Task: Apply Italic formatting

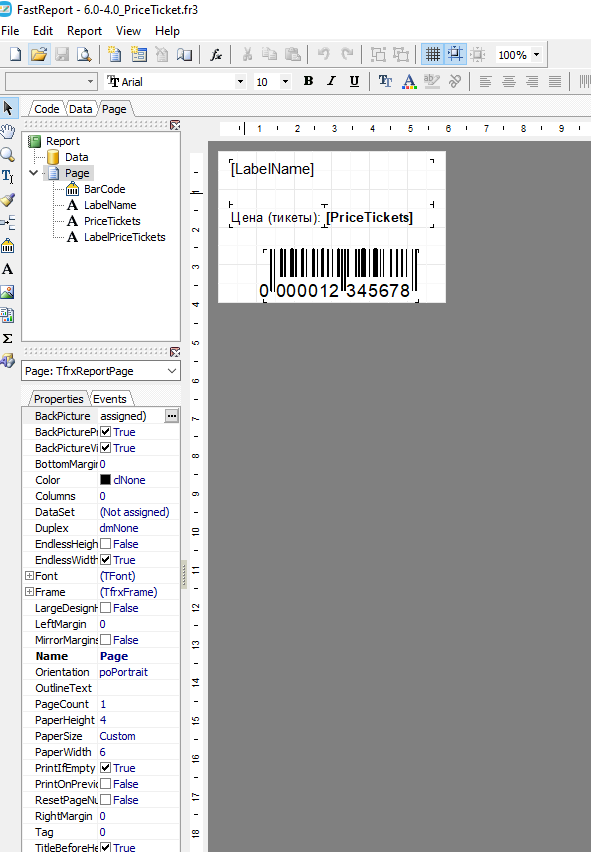Action: click(x=331, y=82)
